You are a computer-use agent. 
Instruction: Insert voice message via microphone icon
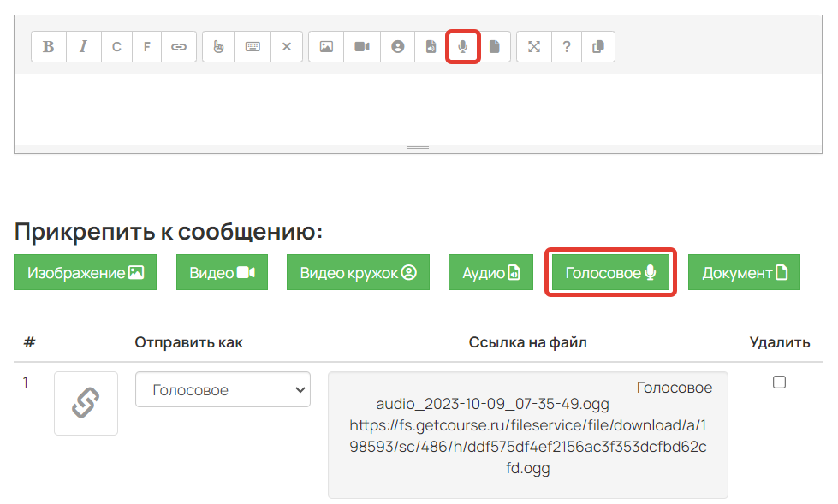pyautogui.click(x=463, y=47)
